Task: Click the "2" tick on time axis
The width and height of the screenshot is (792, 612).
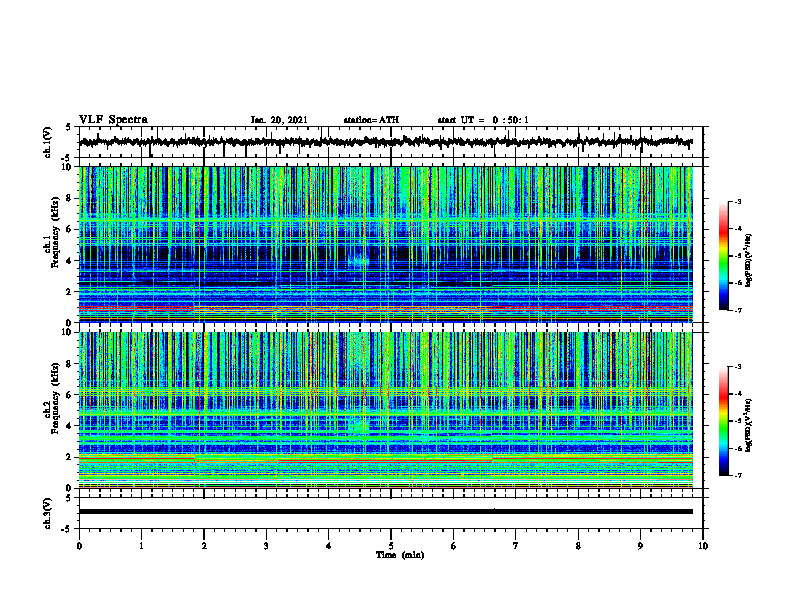Action: (204, 546)
